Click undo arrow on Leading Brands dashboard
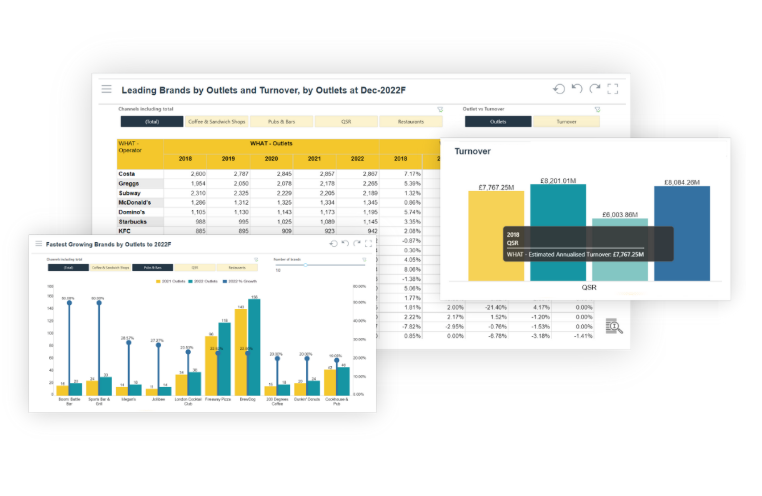 pos(577,89)
